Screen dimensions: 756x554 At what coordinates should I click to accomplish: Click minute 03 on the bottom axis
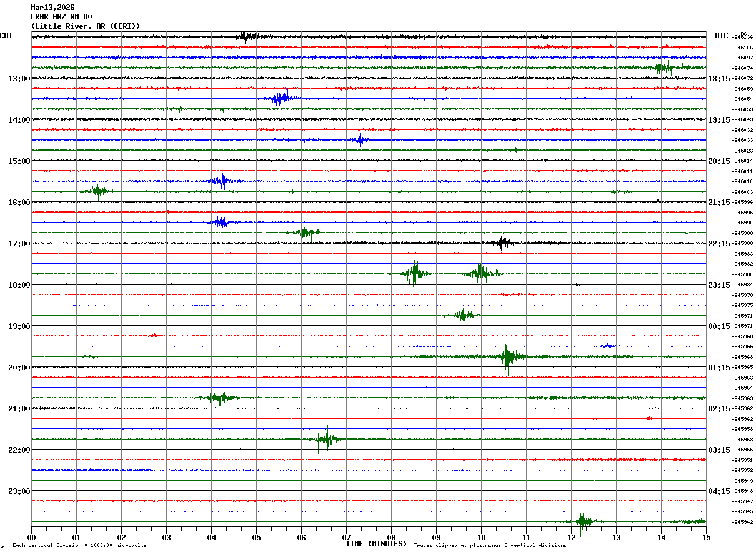tap(166, 537)
